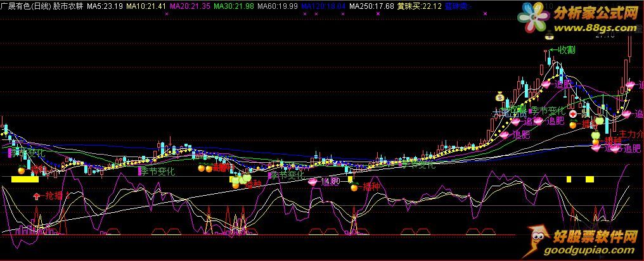Click the MA10:21.41 value
The image size is (644, 261).
point(146,6)
